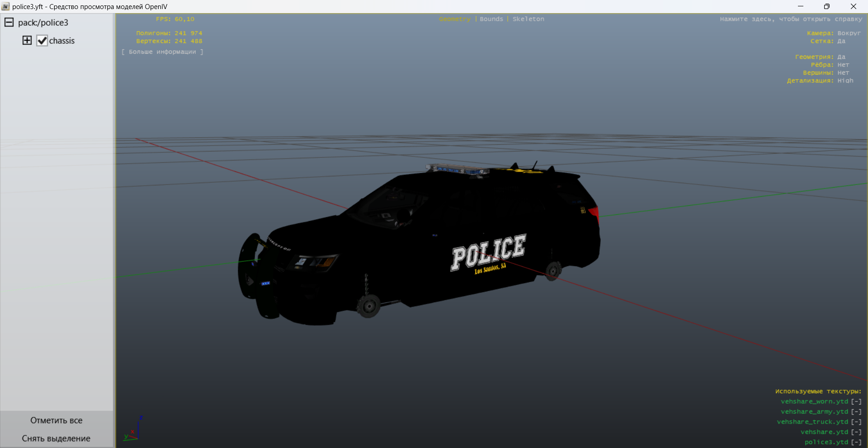Toggle the 'Рёбра' edges display
Screen dimensions: 868x448
843,65
